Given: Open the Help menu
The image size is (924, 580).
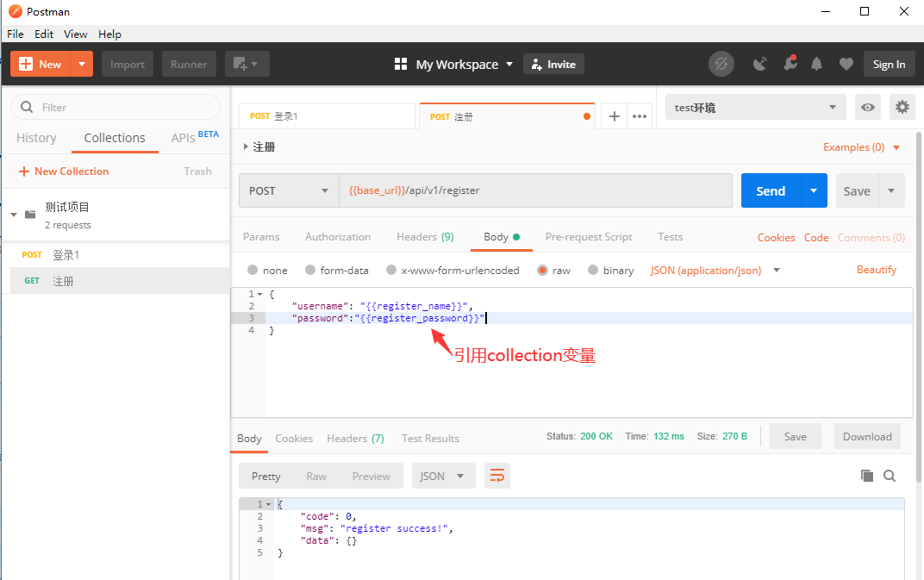Looking at the screenshot, I should tap(109, 34).
